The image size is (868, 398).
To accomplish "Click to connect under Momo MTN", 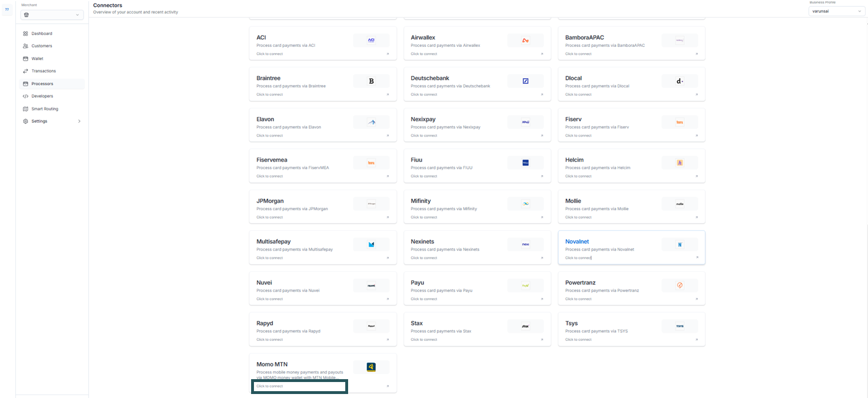I will point(270,386).
